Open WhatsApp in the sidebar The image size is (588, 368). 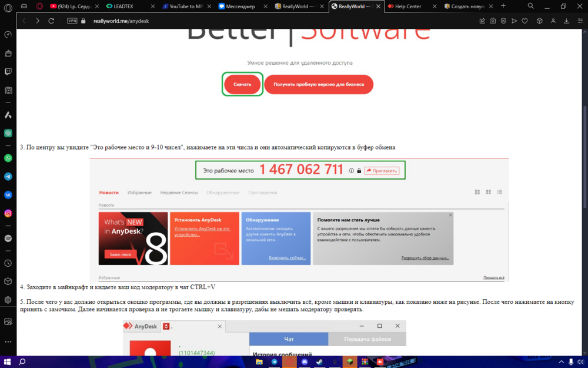tap(8, 158)
